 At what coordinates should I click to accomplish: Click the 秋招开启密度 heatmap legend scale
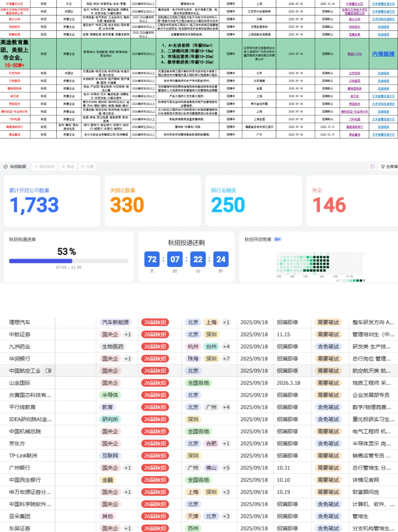[351, 281]
